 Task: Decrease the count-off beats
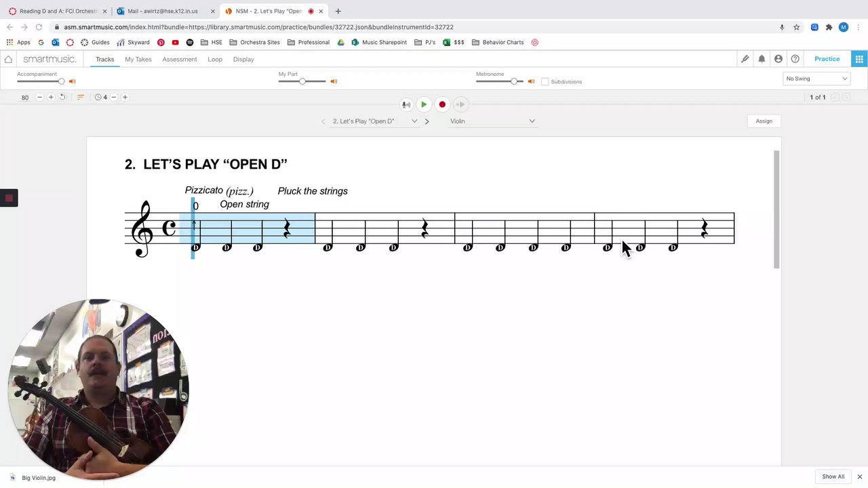click(114, 98)
